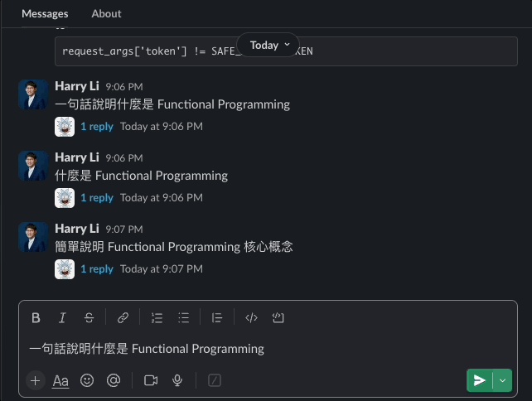The image size is (532, 401).
Task: Switch to the About tab
Action: 106,13
